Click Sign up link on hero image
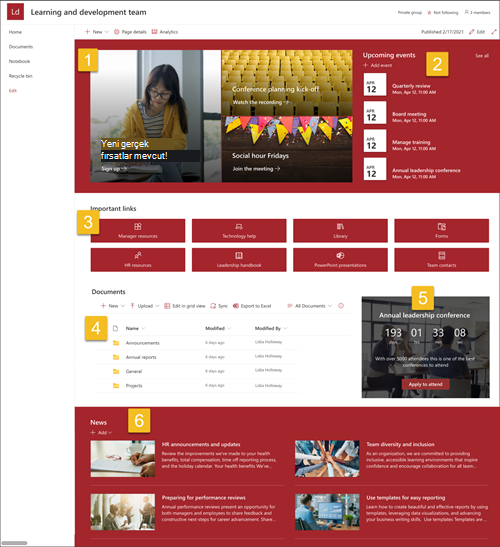This screenshot has width=500, height=547. [x=114, y=169]
